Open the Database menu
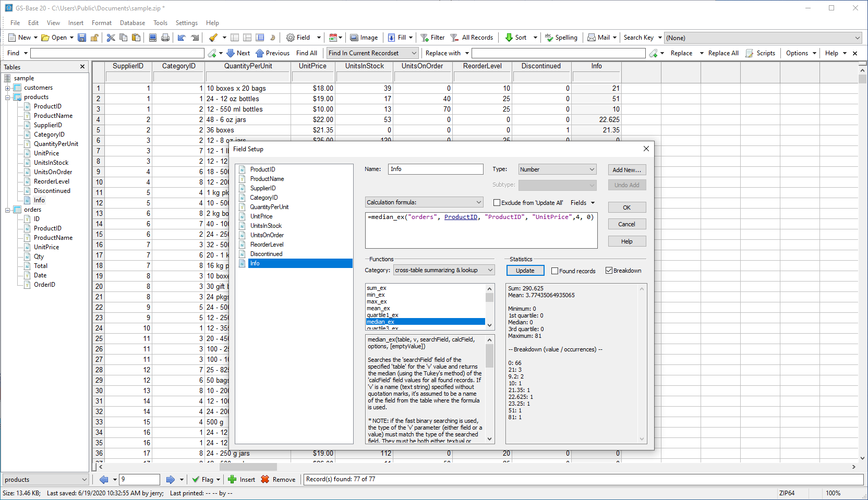 [132, 23]
